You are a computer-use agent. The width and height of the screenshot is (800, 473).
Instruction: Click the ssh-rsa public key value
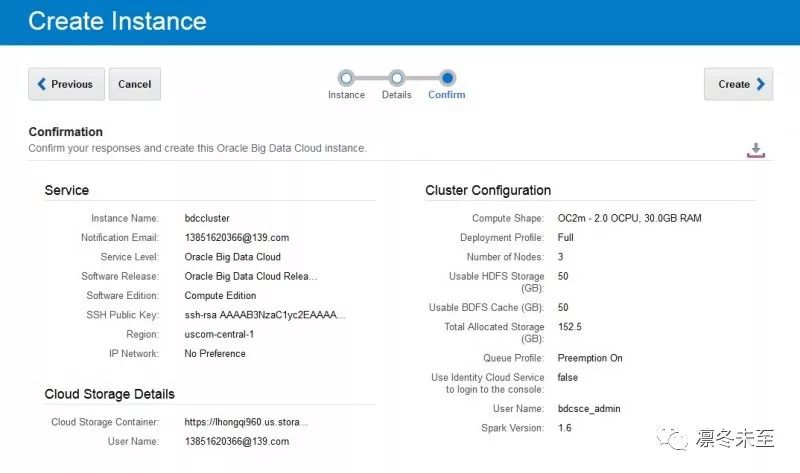click(x=265, y=315)
